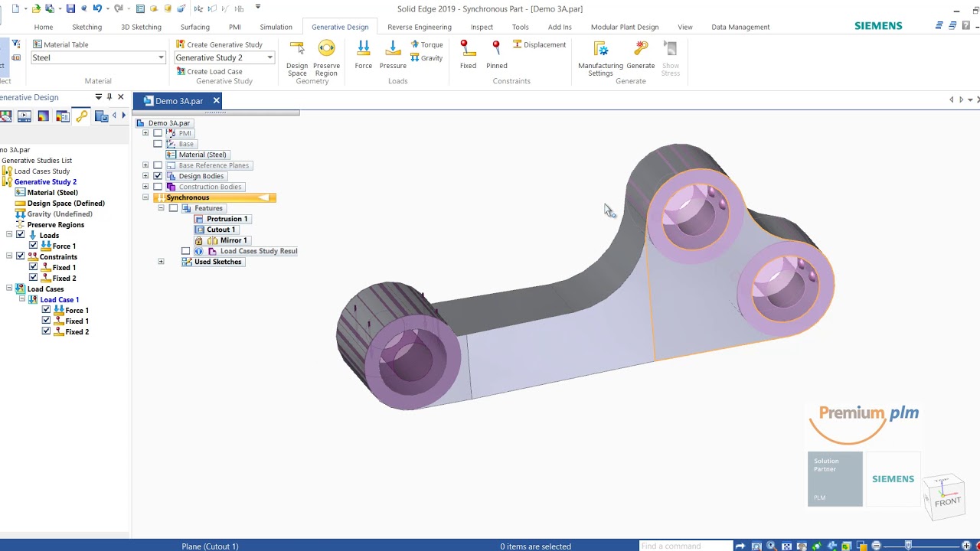Image resolution: width=980 pixels, height=551 pixels.
Task: Select Protrusion 1 feature
Action: click(221, 219)
